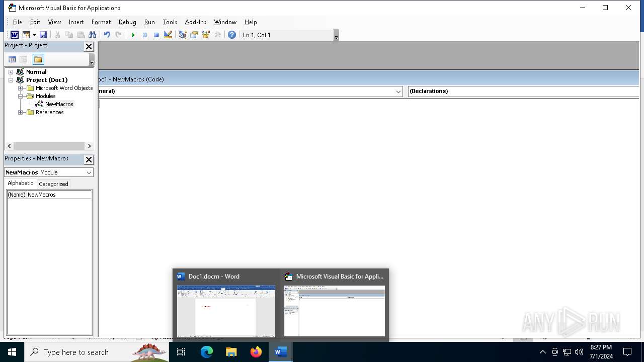Click the Reset stop icon
644x362 pixels.
click(x=156, y=35)
